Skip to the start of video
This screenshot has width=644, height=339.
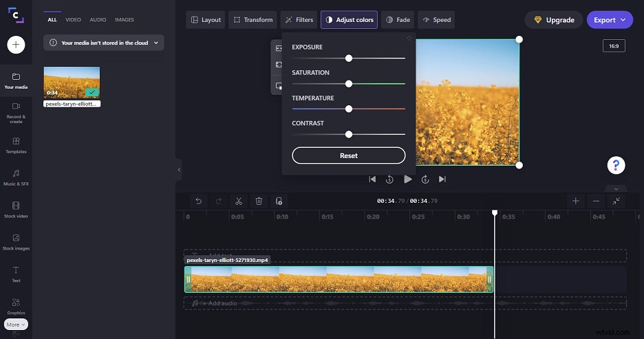372,179
